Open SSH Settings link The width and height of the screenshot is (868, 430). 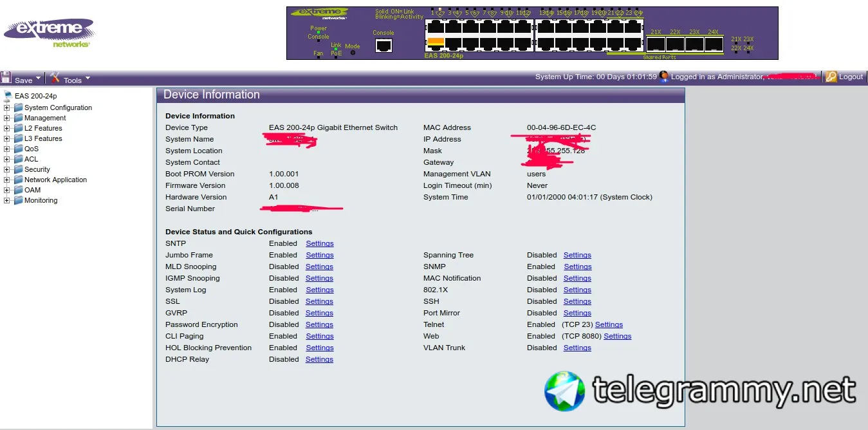tap(577, 301)
